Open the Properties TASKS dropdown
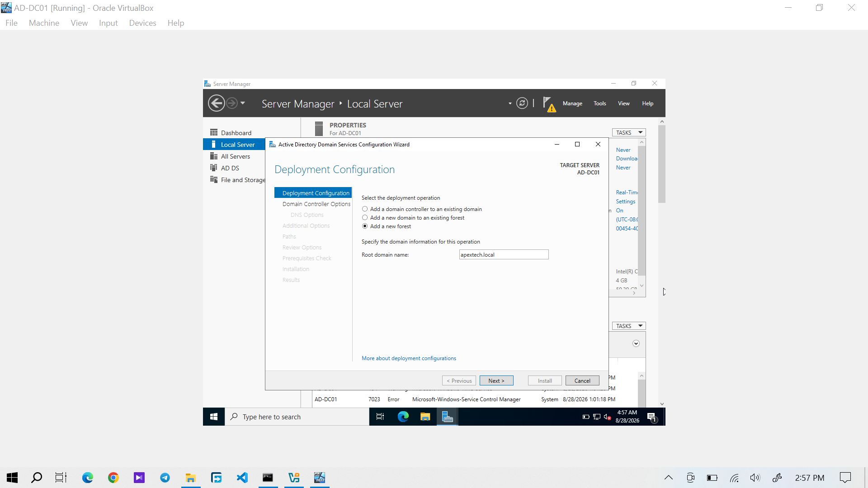 (x=629, y=132)
